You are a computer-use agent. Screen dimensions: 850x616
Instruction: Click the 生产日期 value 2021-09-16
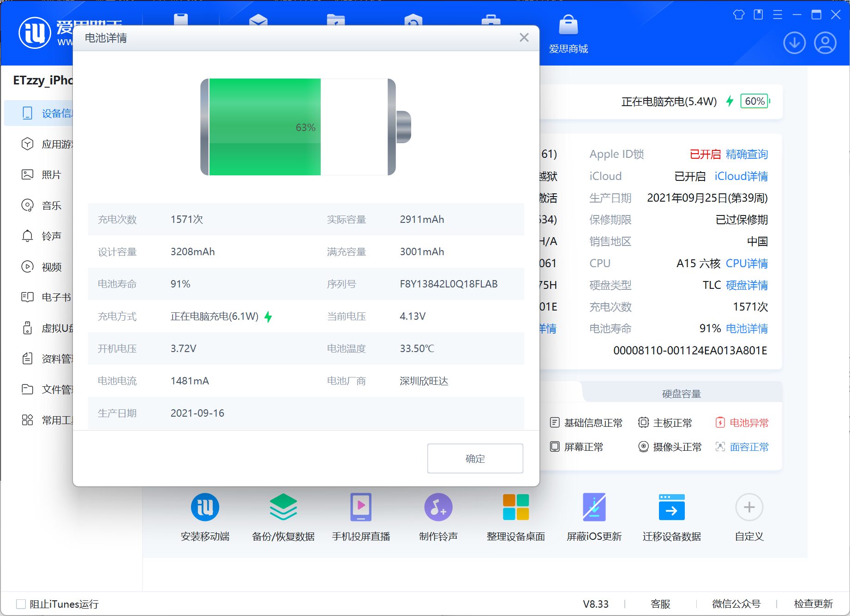point(197,413)
